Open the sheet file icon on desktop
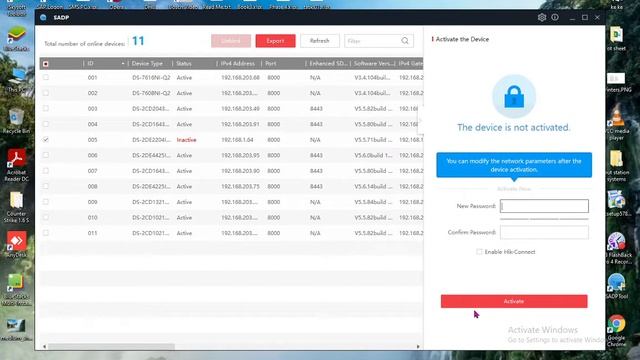 point(616,38)
